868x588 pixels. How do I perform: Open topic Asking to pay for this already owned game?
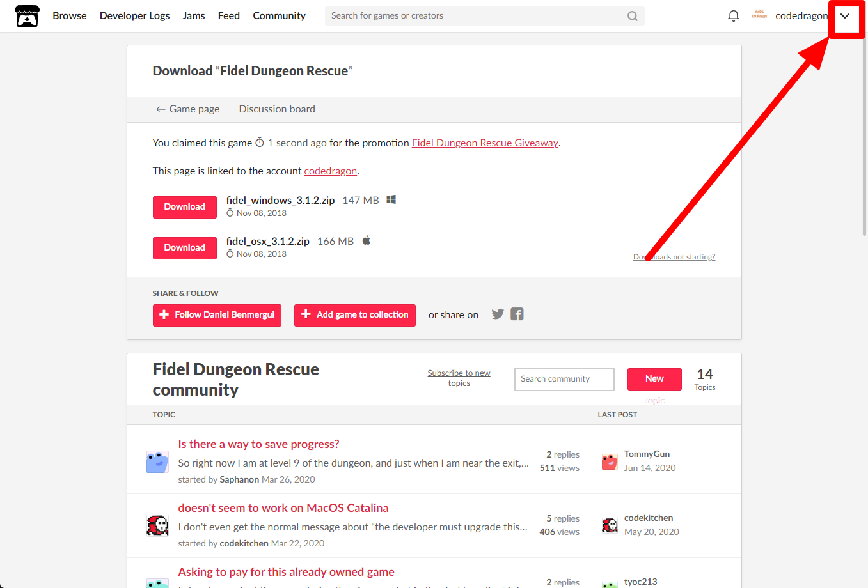pyautogui.click(x=286, y=572)
